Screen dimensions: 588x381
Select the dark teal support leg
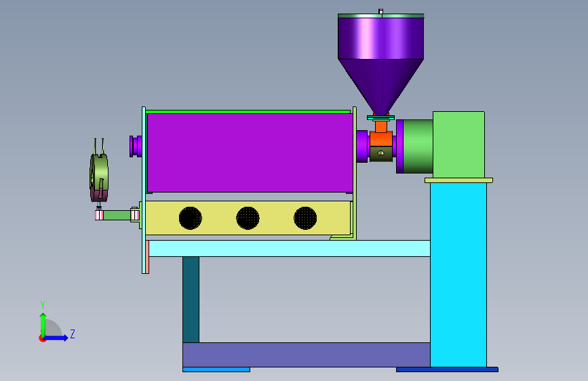[x=191, y=300]
